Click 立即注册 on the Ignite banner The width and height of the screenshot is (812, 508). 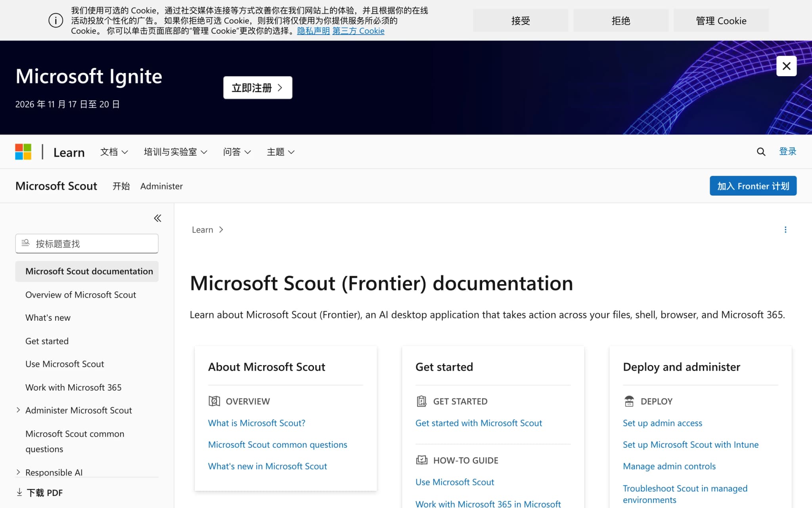click(258, 88)
